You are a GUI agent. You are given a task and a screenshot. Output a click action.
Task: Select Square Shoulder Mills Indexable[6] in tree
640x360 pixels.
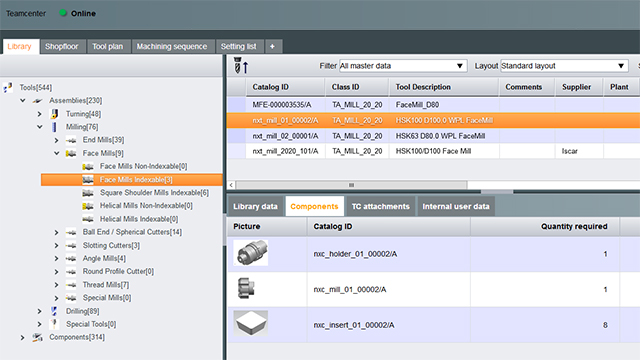tap(154, 193)
